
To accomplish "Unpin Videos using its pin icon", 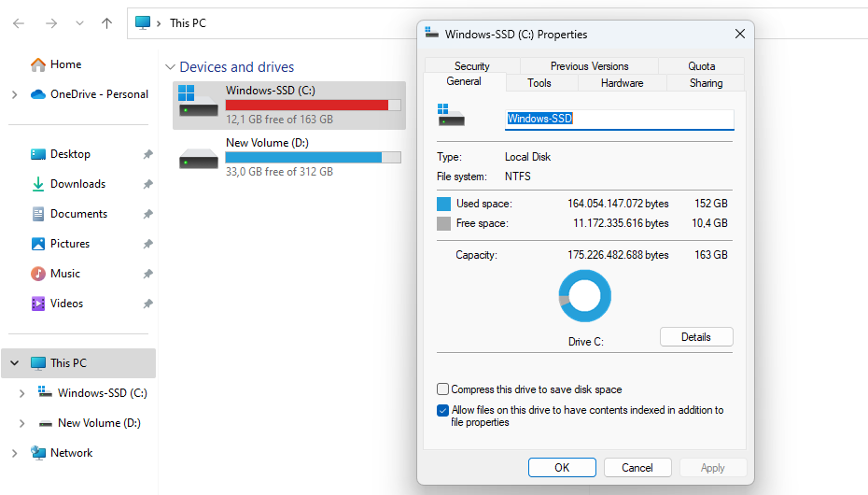I will pyautogui.click(x=147, y=304).
